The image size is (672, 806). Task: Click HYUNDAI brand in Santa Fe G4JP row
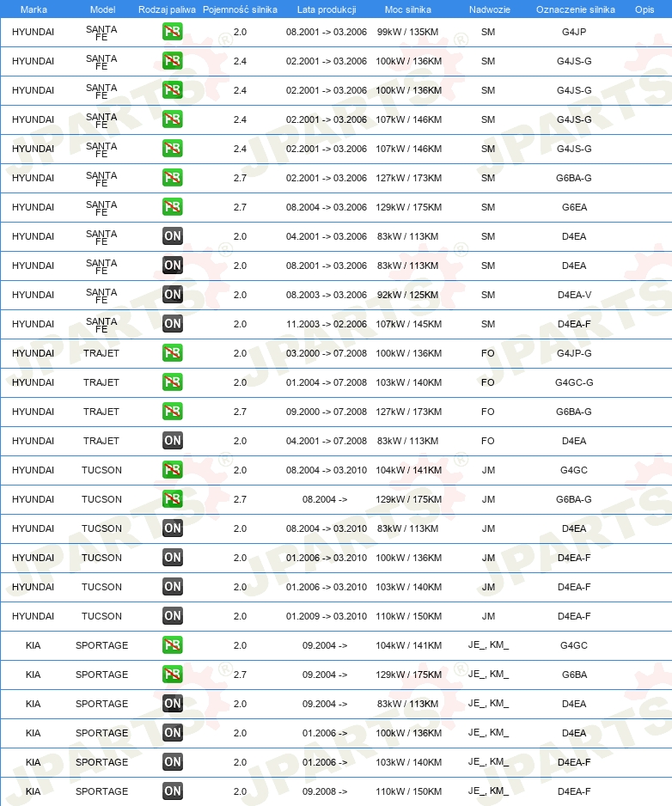pyautogui.click(x=33, y=32)
